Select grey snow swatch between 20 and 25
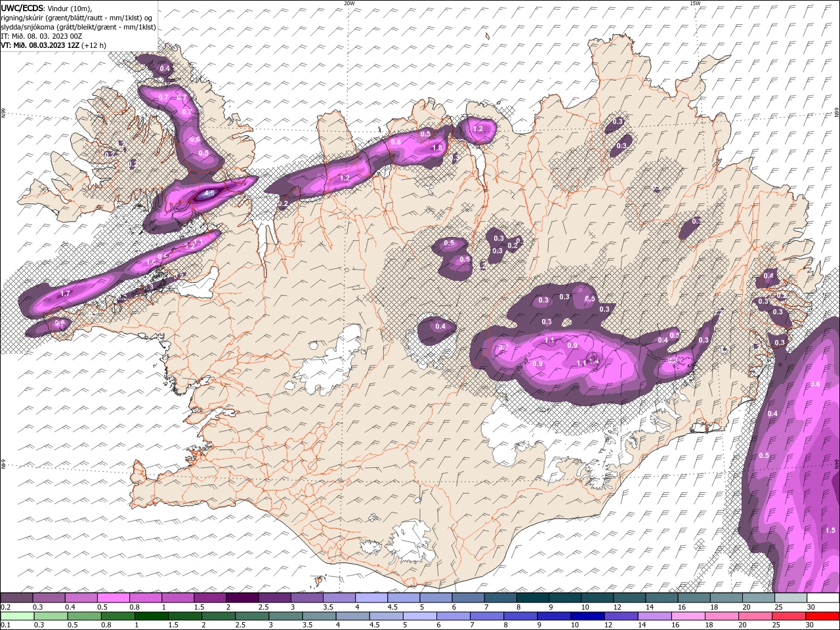The image size is (840, 630). pos(758,598)
